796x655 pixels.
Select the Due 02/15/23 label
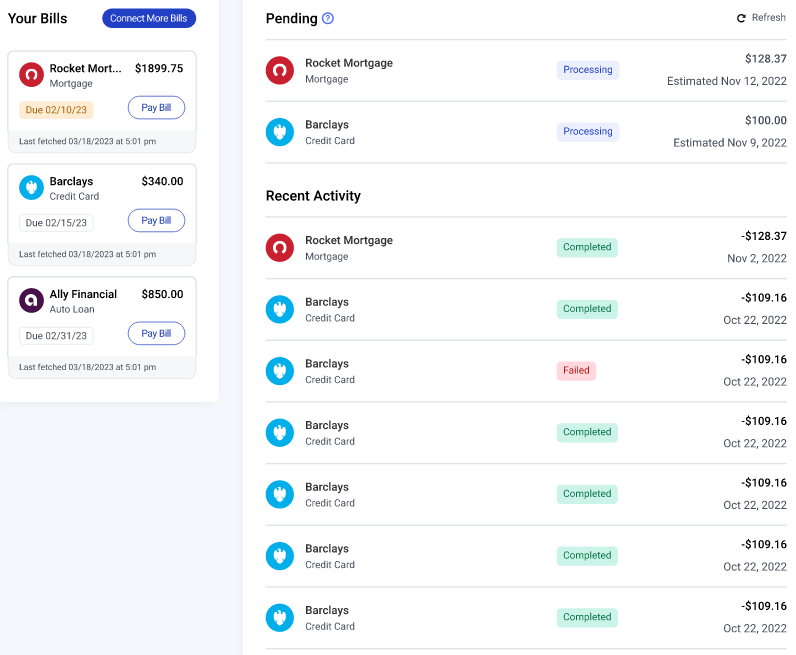56,223
